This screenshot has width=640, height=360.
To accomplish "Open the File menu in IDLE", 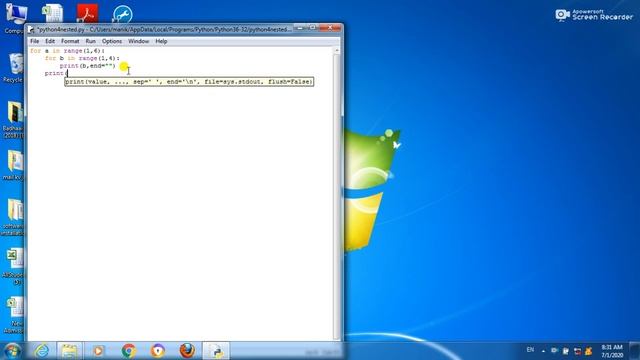I will 34,41.
